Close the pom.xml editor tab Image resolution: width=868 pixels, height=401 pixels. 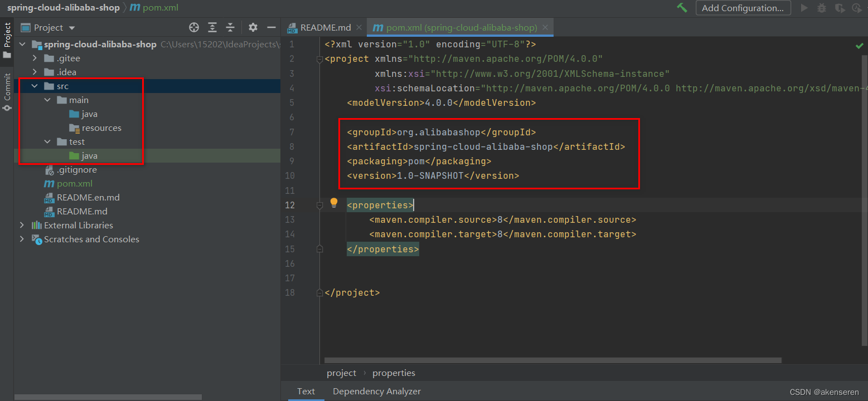(x=545, y=27)
